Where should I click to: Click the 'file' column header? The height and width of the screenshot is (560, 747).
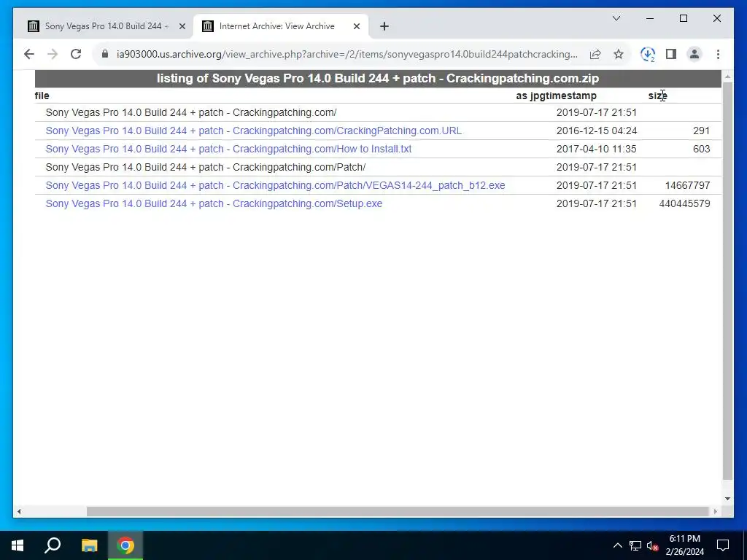tap(42, 96)
